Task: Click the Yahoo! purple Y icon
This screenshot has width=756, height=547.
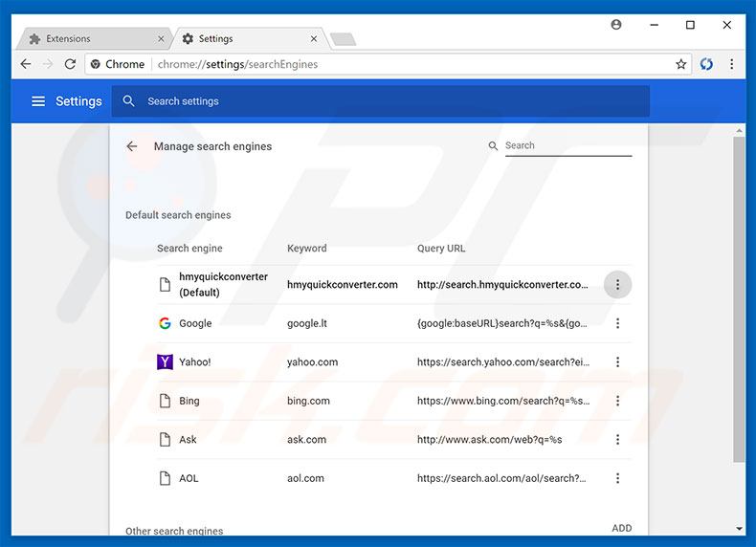Action: [165, 361]
